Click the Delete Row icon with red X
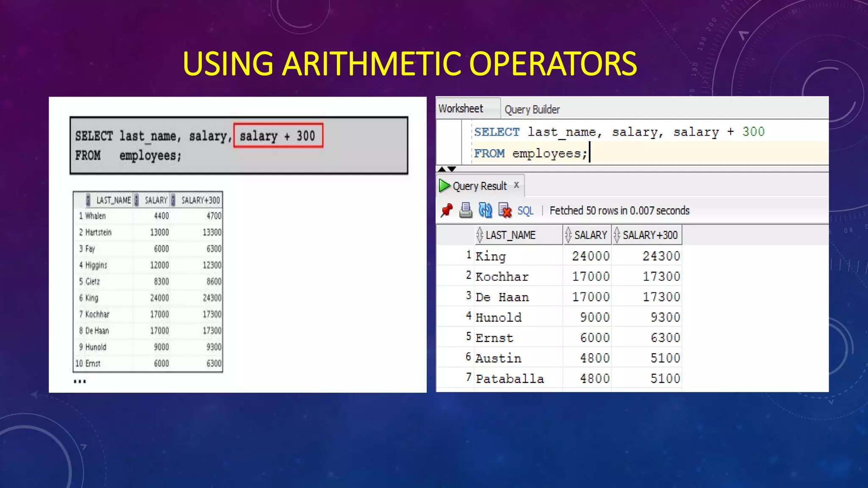The width and height of the screenshot is (868, 488). 504,210
